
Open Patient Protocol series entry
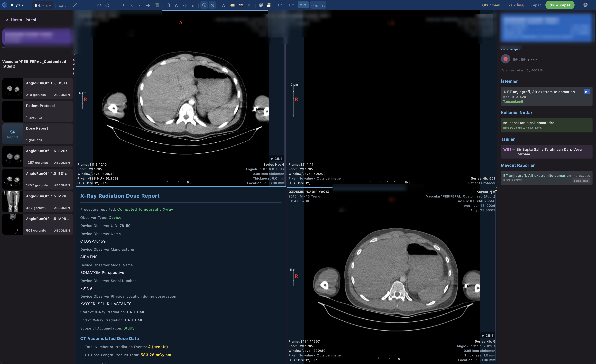tap(38, 111)
